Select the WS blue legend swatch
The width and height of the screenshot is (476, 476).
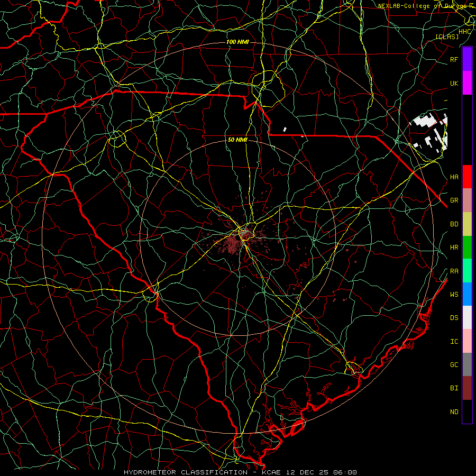coord(467,294)
